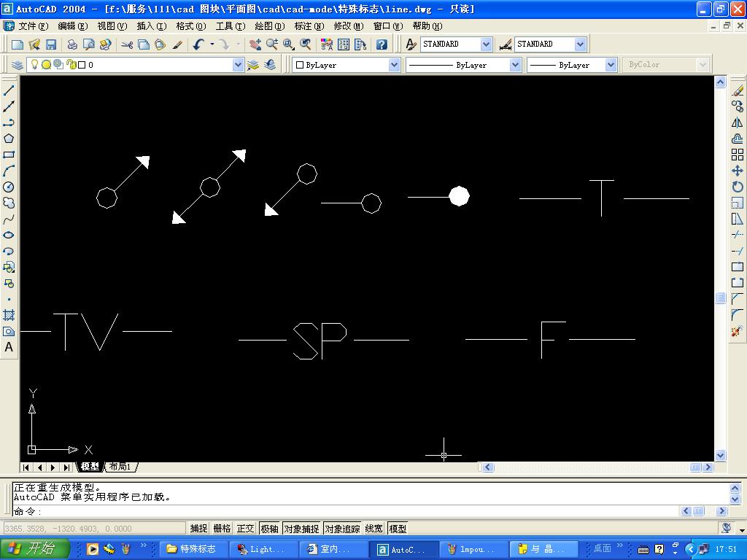Open the 文件(F) menu
The image size is (747, 560).
[33, 26]
